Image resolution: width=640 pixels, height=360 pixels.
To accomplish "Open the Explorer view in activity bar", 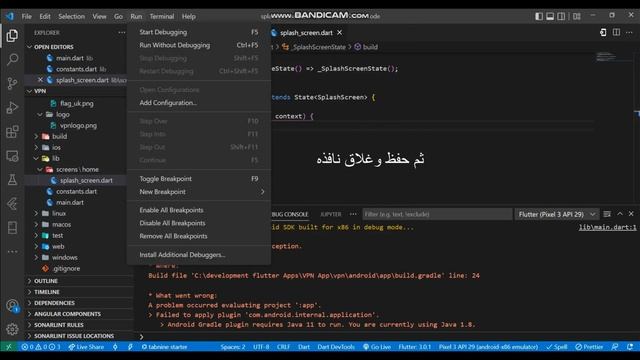I will pyautogui.click(x=12, y=36).
